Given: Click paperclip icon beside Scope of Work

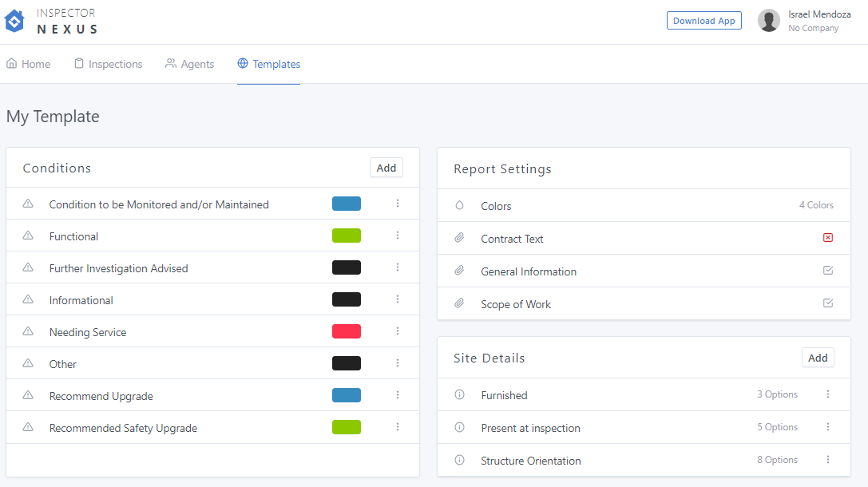Looking at the screenshot, I should pyautogui.click(x=459, y=303).
